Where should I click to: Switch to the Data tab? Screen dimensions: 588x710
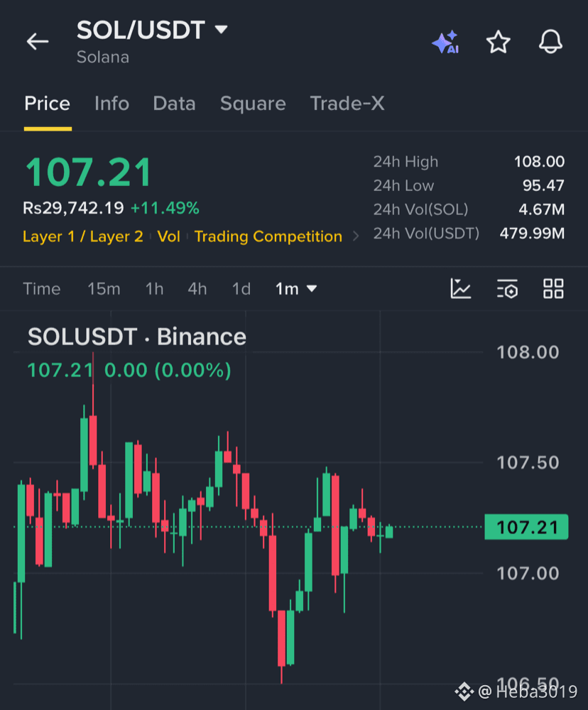point(174,104)
